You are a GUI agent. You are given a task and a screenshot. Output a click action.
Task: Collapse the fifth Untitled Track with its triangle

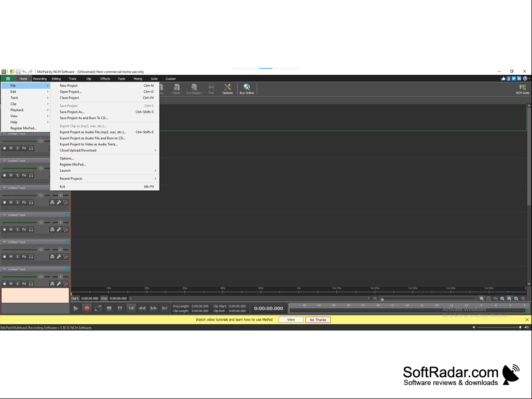point(4,242)
